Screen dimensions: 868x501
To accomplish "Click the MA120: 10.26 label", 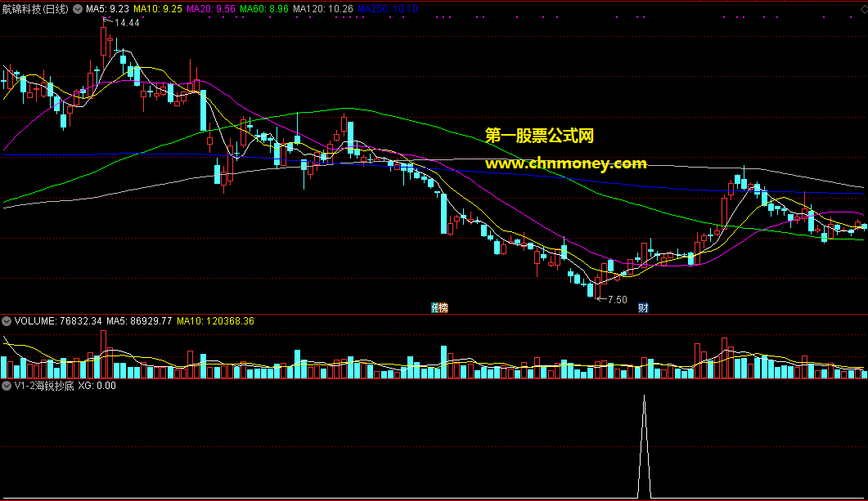I will (x=322, y=9).
